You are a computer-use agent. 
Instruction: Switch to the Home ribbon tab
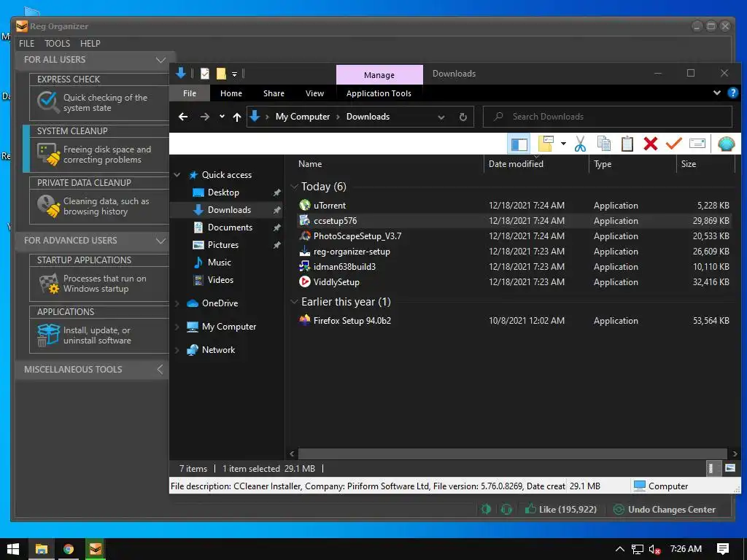(x=231, y=93)
